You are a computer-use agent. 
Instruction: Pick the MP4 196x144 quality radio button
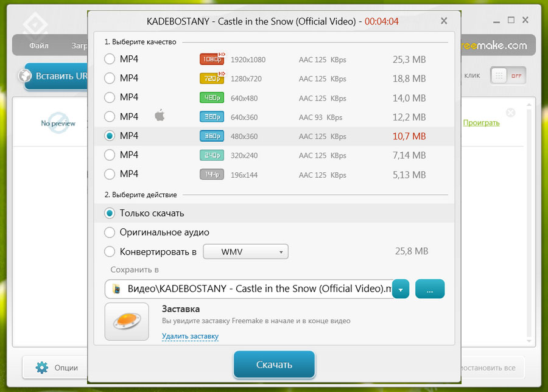pos(110,174)
